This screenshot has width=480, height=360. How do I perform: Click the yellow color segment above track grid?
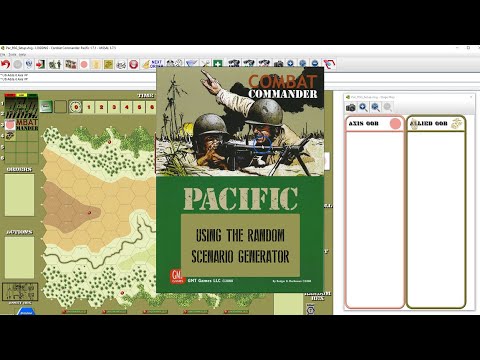(x=22, y=95)
